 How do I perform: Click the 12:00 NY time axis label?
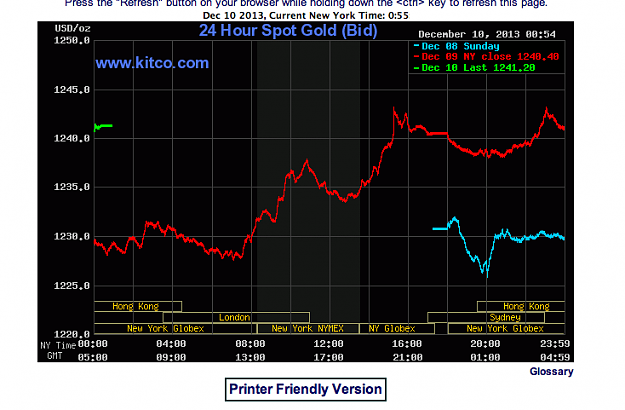[328, 343]
